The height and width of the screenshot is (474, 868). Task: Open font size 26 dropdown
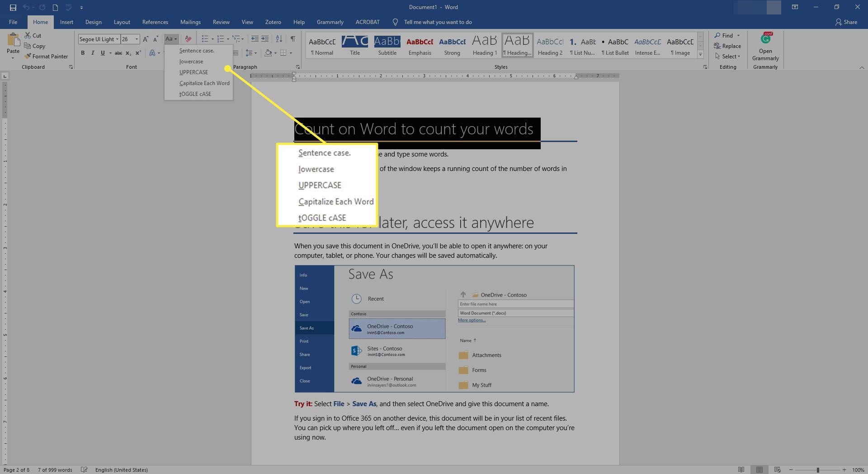pos(137,39)
